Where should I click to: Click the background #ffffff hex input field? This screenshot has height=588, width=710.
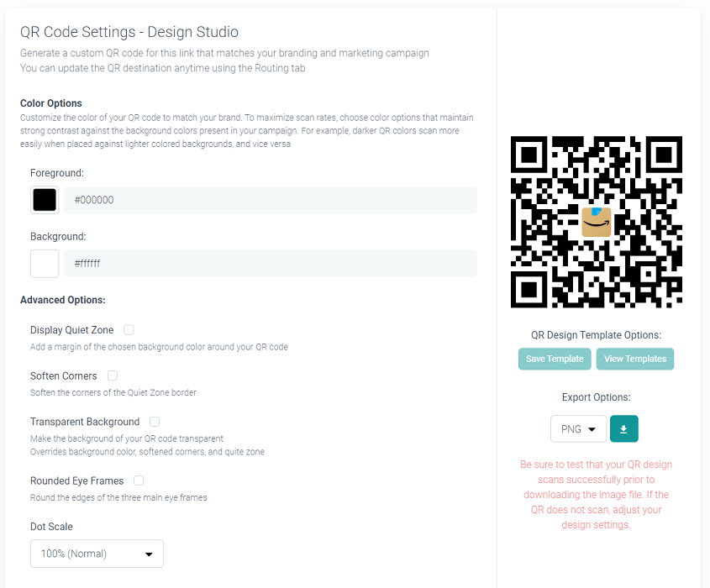tap(271, 264)
